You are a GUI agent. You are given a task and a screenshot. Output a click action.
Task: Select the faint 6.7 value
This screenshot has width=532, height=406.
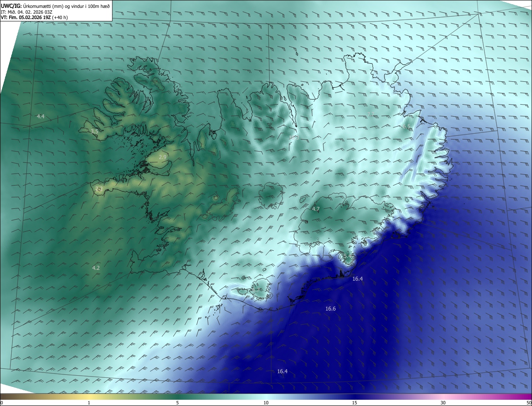[256, 290]
